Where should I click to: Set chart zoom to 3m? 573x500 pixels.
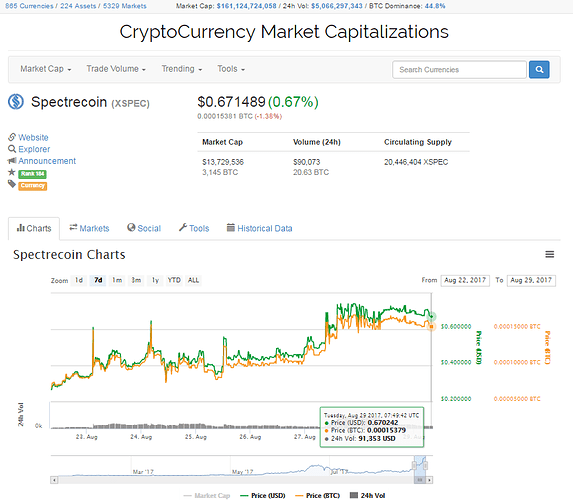[136, 280]
